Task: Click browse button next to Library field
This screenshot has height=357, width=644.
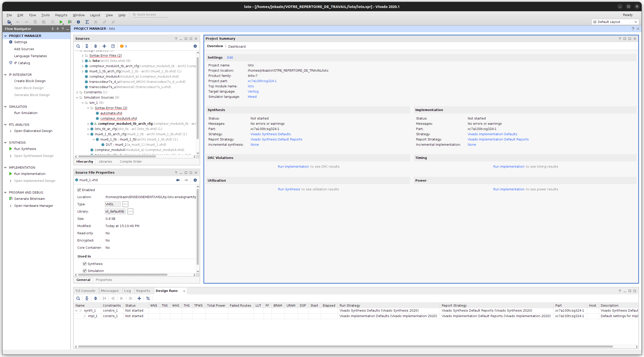Action: pyautogui.click(x=130, y=212)
